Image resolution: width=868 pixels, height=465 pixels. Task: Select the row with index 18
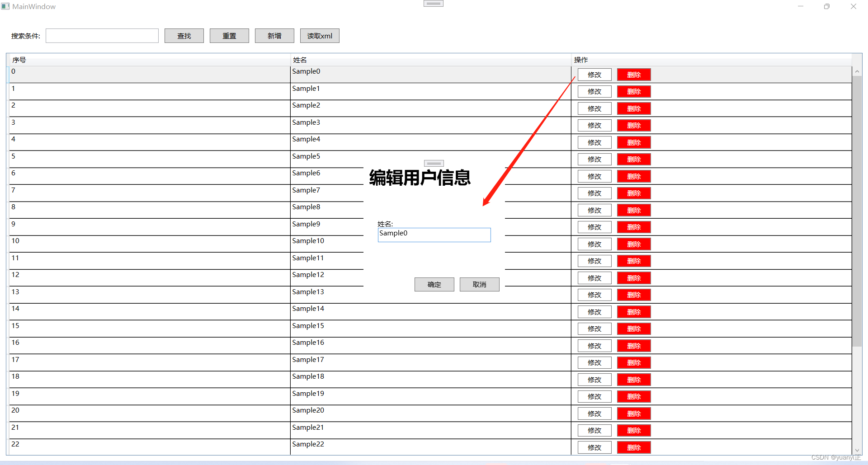[x=430, y=379]
